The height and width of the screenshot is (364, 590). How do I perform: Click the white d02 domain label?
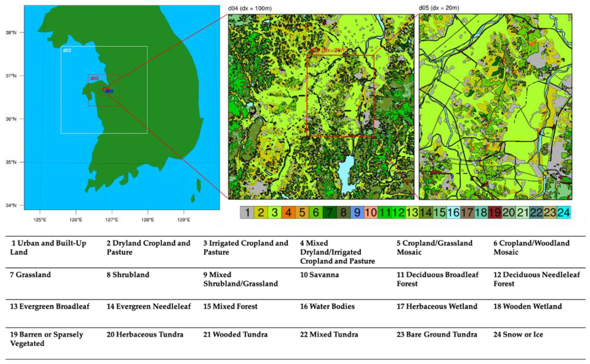tap(67, 51)
